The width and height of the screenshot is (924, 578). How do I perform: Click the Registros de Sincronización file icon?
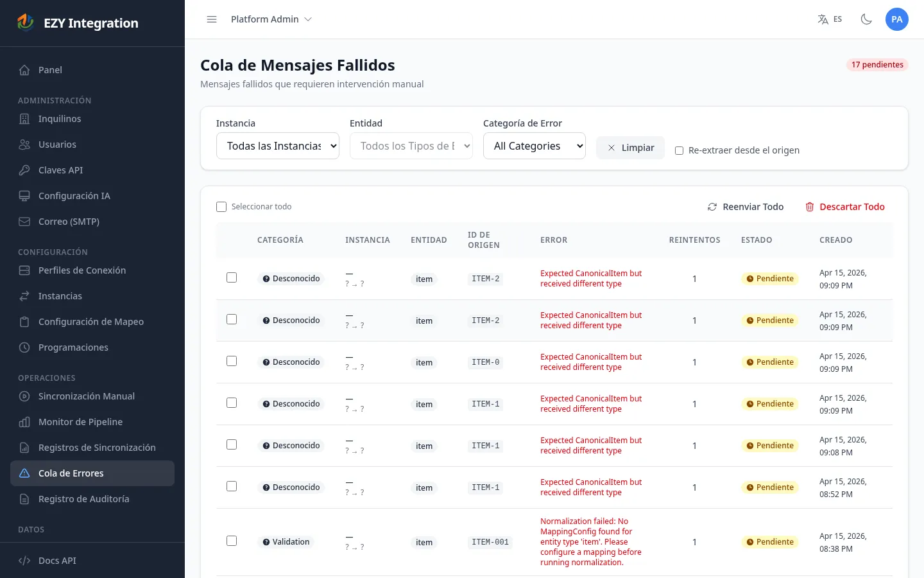pyautogui.click(x=24, y=448)
